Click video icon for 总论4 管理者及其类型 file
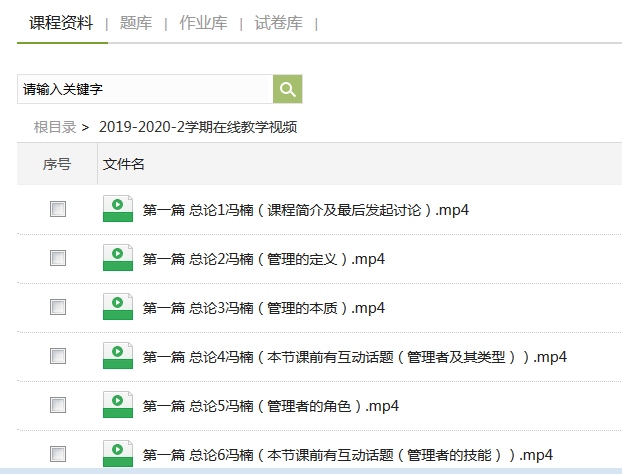The width and height of the screenshot is (622, 474). click(117, 356)
